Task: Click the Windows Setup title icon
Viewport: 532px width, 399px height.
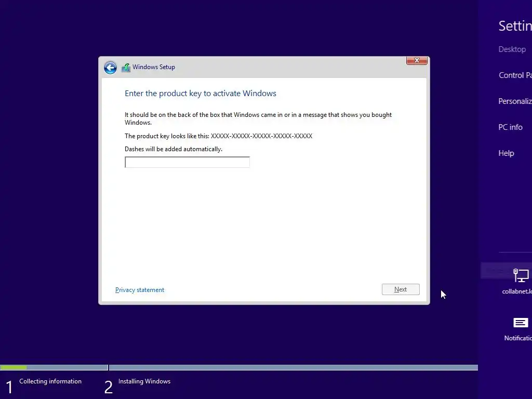Action: (x=126, y=68)
